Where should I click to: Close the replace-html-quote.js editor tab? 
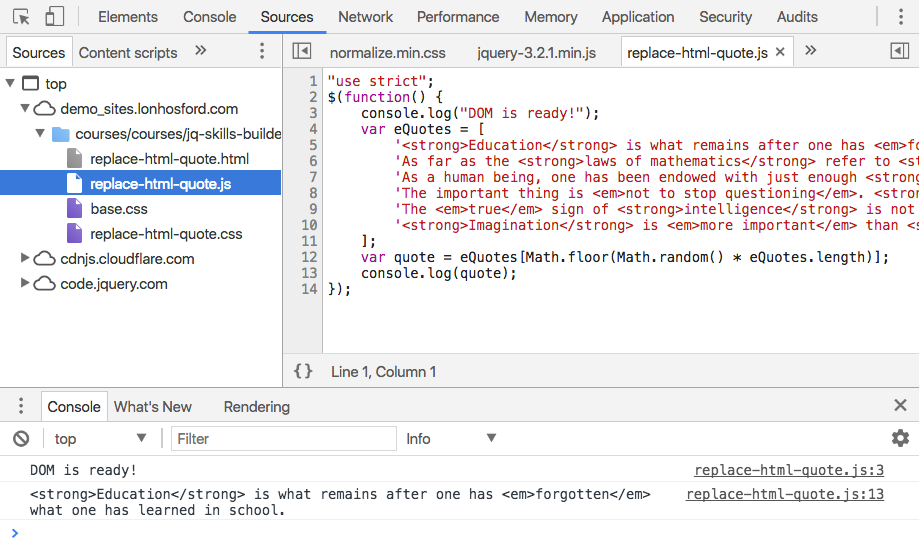780,52
